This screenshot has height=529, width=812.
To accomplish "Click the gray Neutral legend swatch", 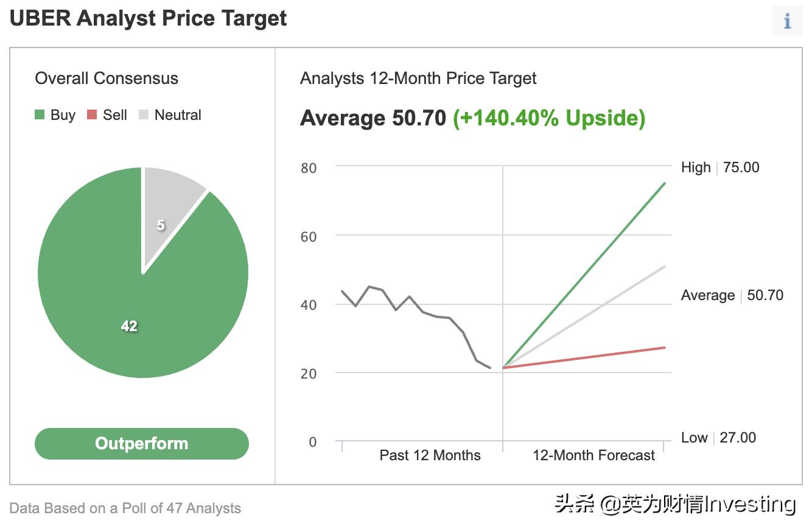I will pos(144,115).
